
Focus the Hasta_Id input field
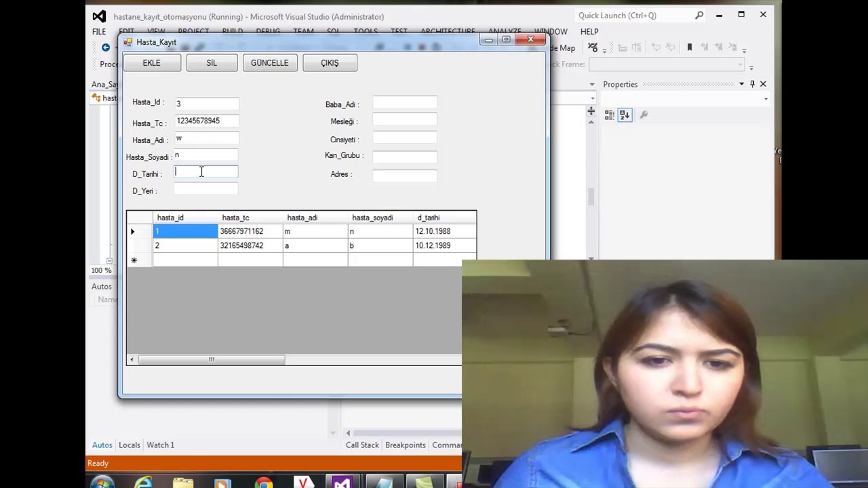[206, 104]
